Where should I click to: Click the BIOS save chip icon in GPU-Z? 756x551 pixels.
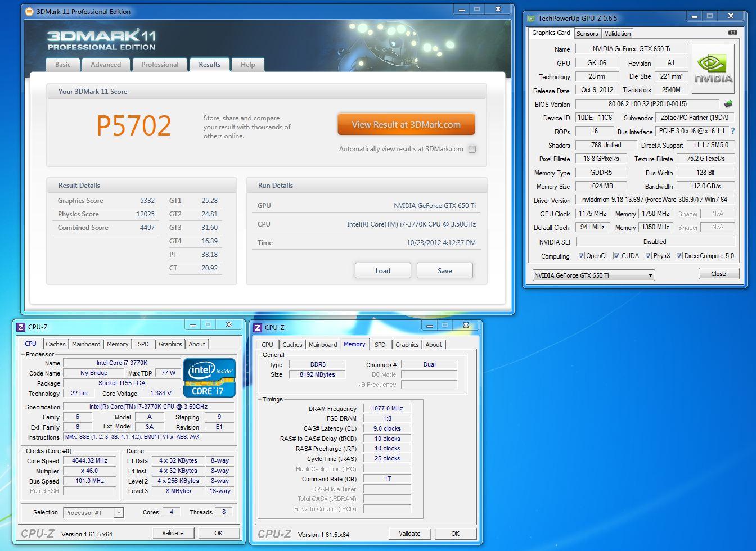point(728,104)
